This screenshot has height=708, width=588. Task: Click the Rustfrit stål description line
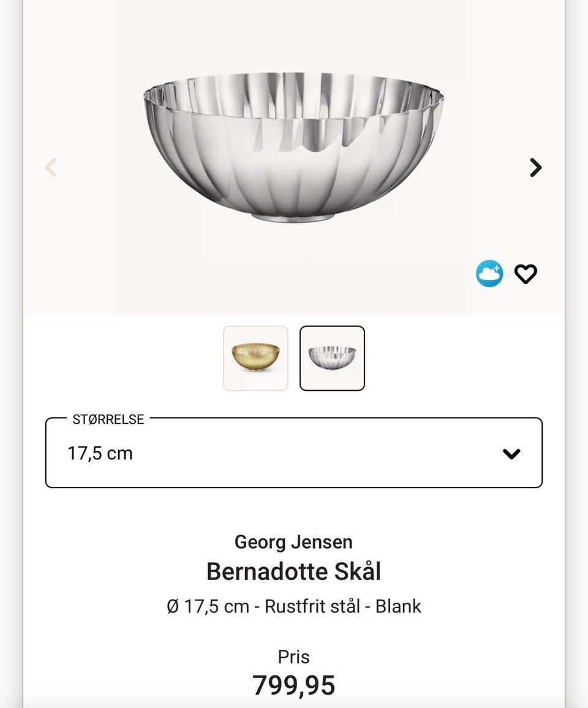tap(293, 606)
